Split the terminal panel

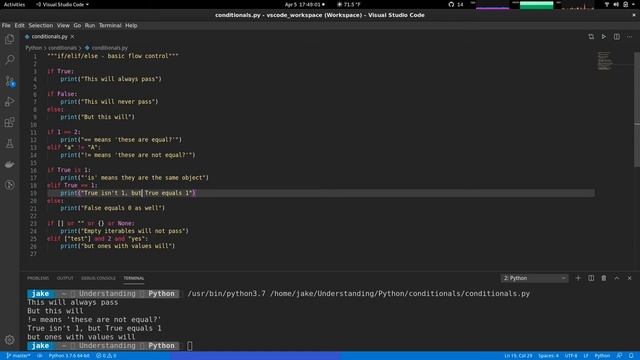click(591, 278)
